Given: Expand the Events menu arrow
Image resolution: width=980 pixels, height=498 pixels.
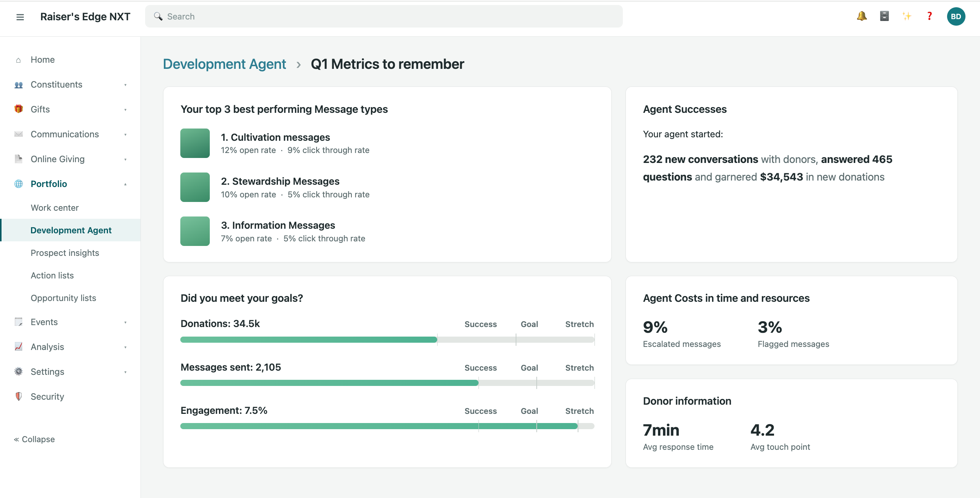Looking at the screenshot, I should pyautogui.click(x=125, y=322).
